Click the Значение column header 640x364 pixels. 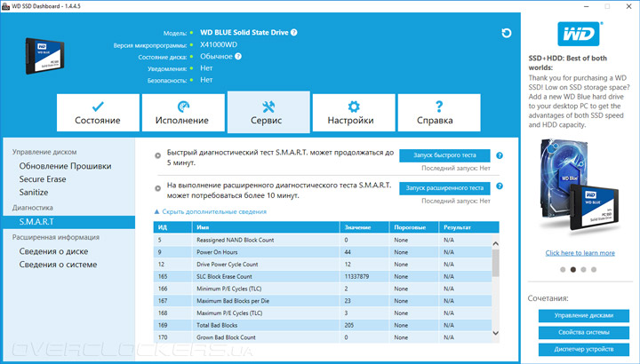tap(364, 227)
